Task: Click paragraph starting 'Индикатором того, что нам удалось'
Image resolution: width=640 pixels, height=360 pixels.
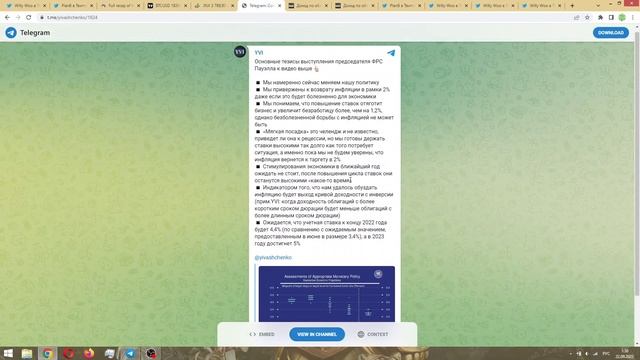Action: [324, 201]
